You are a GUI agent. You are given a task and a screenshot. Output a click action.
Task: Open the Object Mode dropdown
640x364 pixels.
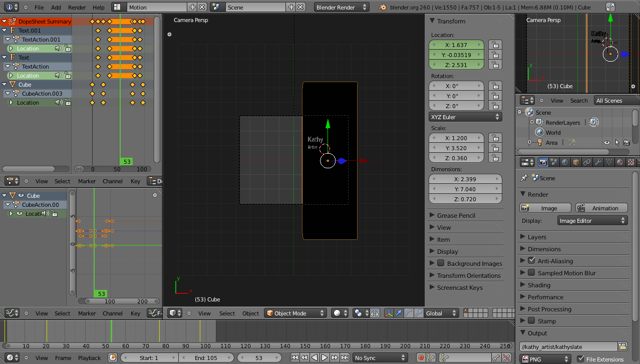click(295, 312)
